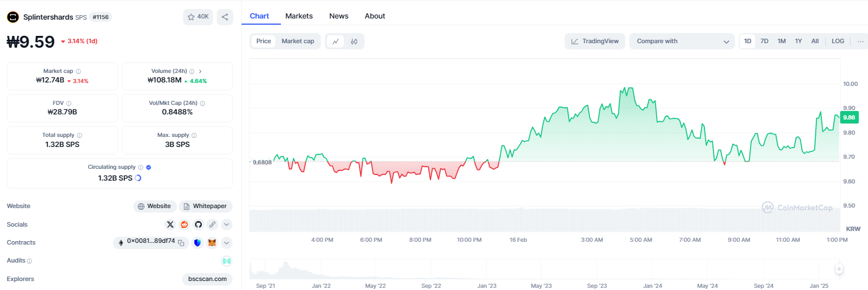Select the All time range
The image size is (868, 290).
[x=815, y=41]
